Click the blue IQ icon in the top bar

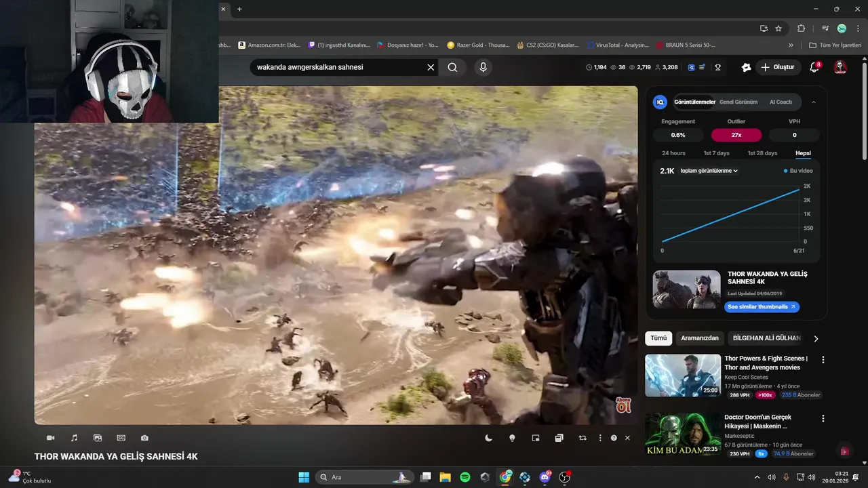[x=692, y=67]
